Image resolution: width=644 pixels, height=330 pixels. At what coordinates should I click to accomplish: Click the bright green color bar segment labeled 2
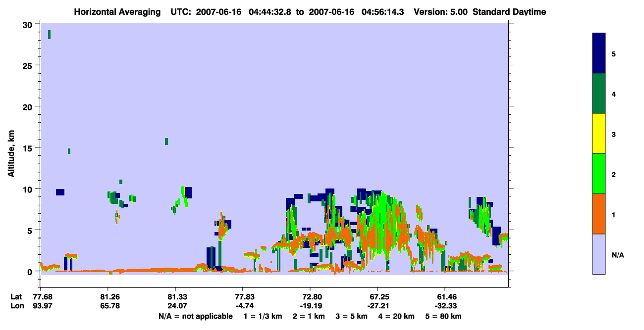(x=599, y=174)
